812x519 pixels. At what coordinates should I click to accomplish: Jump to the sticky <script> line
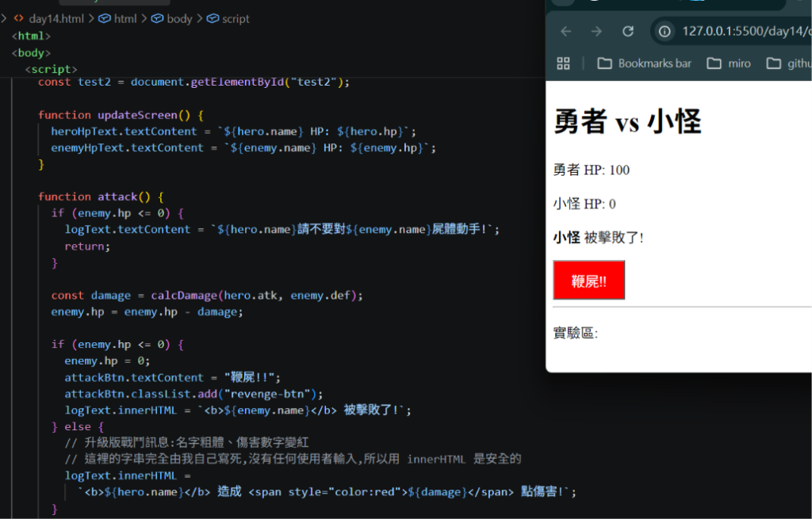pyautogui.click(x=52, y=70)
